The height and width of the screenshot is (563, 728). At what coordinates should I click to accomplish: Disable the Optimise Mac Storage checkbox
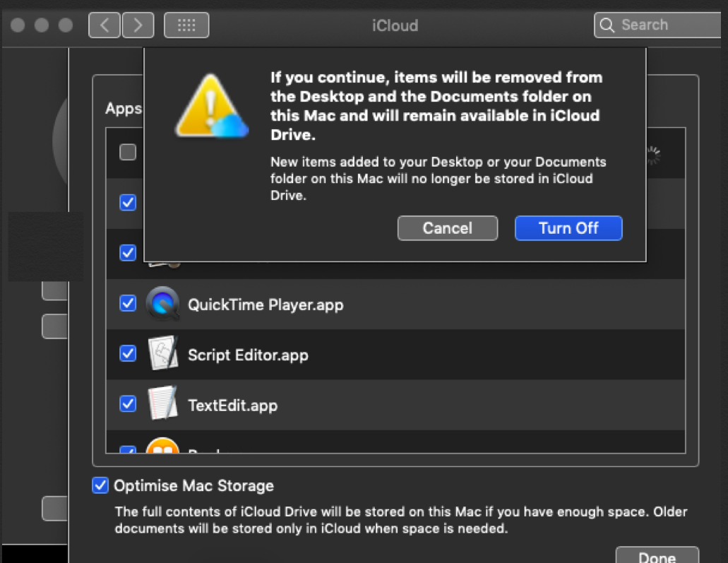click(x=100, y=485)
